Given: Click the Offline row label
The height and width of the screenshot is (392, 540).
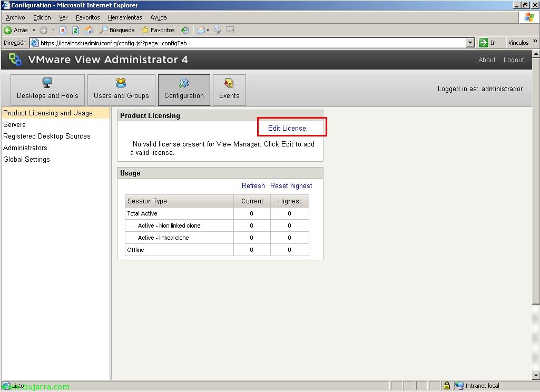Looking at the screenshot, I should pos(136,250).
